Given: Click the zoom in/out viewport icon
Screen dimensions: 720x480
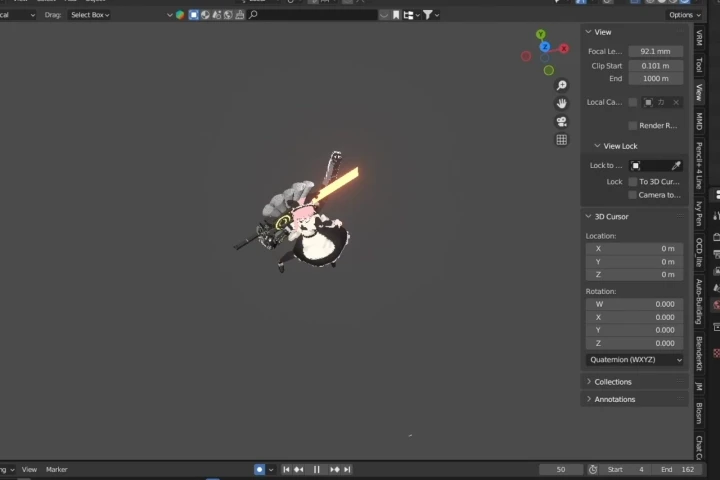Looking at the screenshot, I should [x=561, y=85].
